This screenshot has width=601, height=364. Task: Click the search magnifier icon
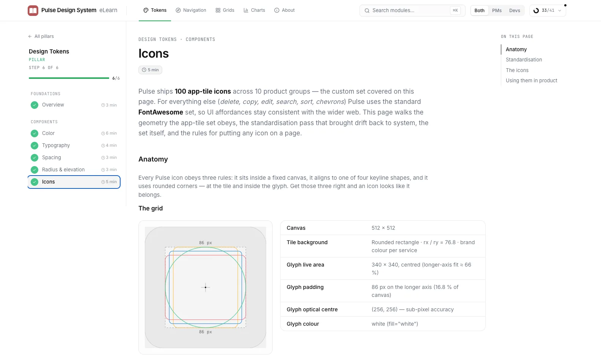click(367, 11)
